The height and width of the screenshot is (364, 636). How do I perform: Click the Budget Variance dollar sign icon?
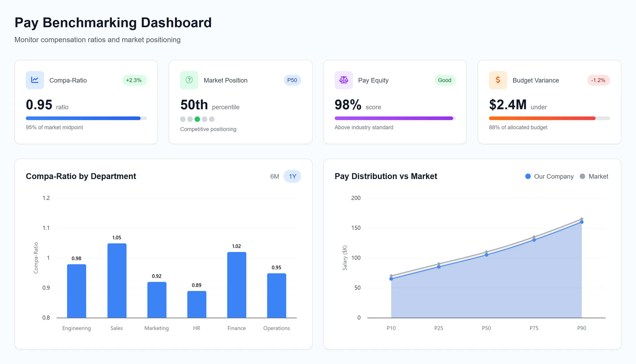click(498, 80)
